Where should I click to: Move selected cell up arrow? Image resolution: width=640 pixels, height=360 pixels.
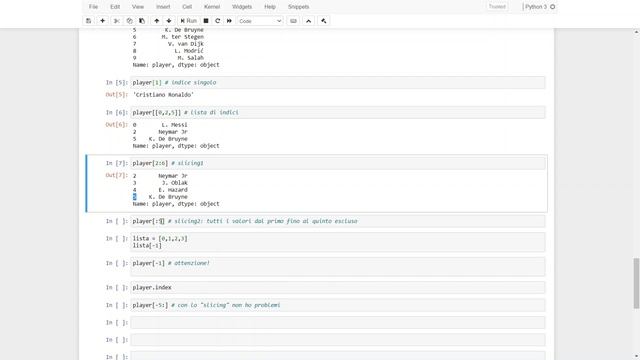(156, 21)
